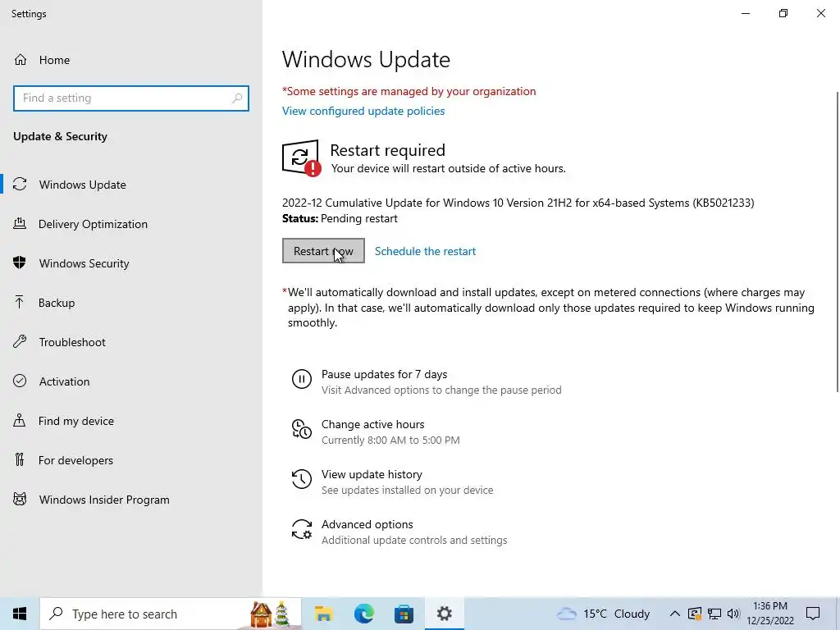The image size is (840, 630).
Task: Click 'Some settings are managed by your organization' text
Action: 409,92
